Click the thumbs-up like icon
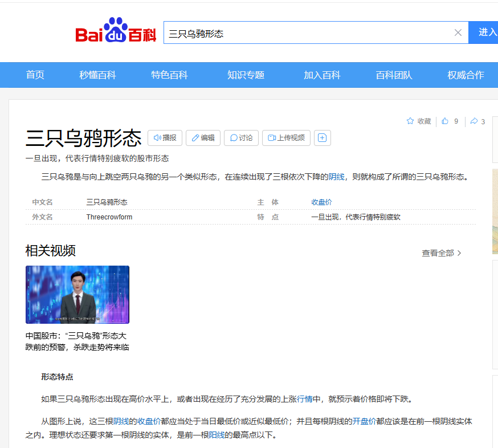 pos(445,121)
